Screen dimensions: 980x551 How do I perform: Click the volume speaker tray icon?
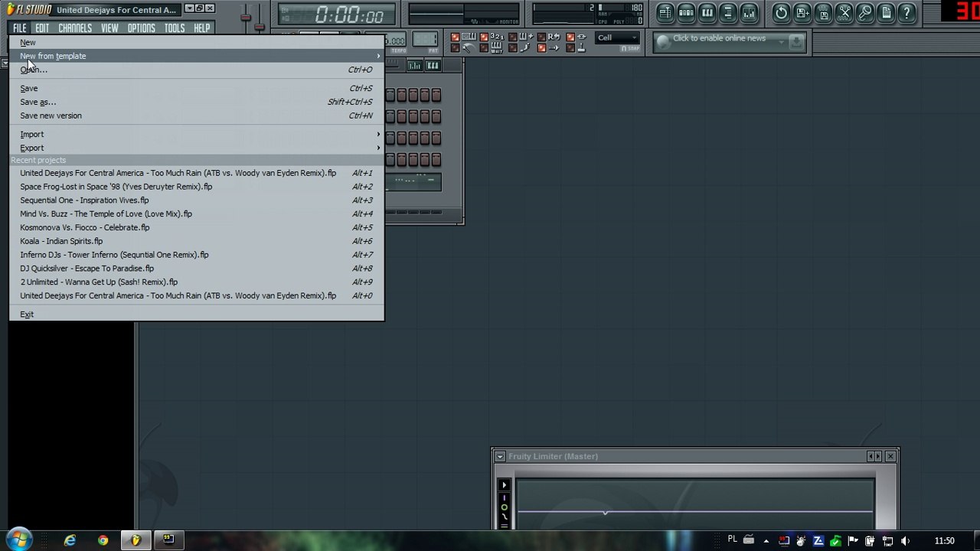tap(905, 541)
